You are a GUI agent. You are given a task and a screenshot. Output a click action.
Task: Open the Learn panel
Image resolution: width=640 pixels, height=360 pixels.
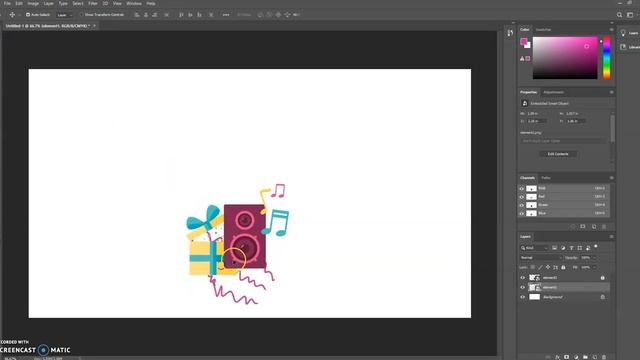(x=628, y=33)
